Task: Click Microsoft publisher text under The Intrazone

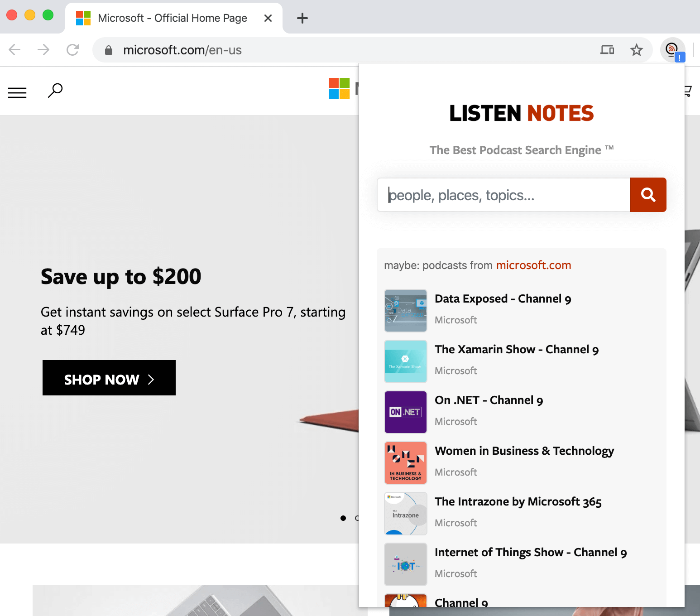Action: (x=456, y=523)
